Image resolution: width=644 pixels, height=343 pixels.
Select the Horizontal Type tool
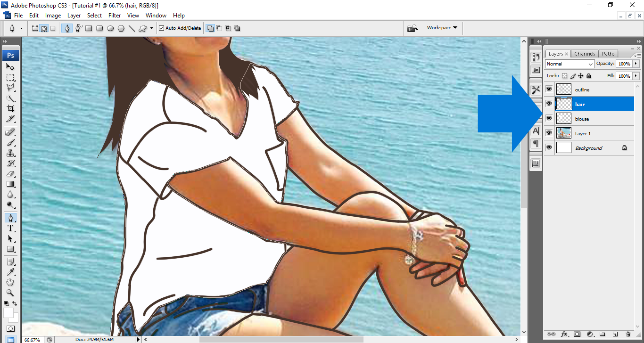tap(10, 228)
